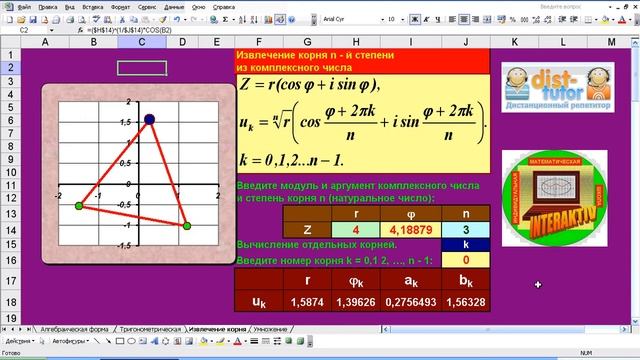Open the font size dropdown showing 10

point(402,19)
